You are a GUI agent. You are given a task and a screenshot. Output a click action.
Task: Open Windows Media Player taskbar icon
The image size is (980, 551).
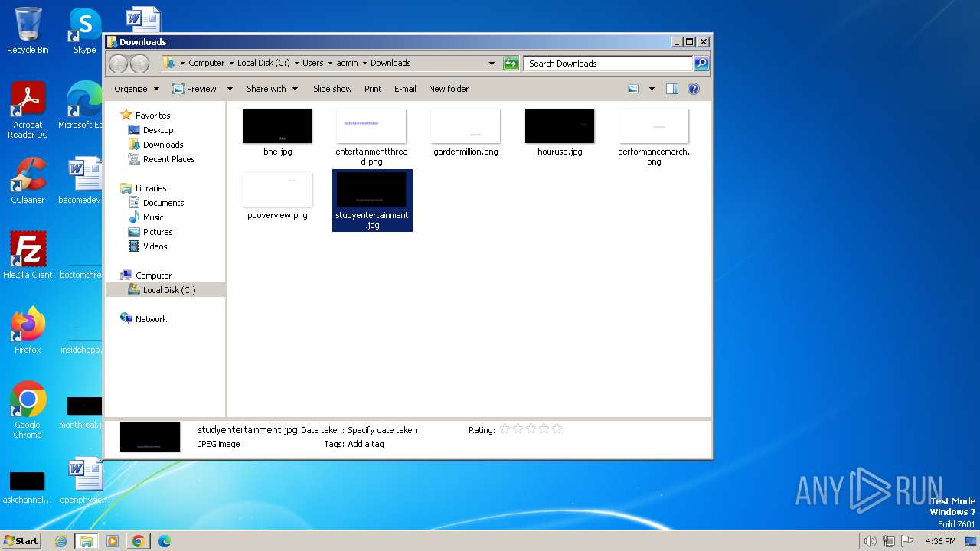(x=113, y=541)
